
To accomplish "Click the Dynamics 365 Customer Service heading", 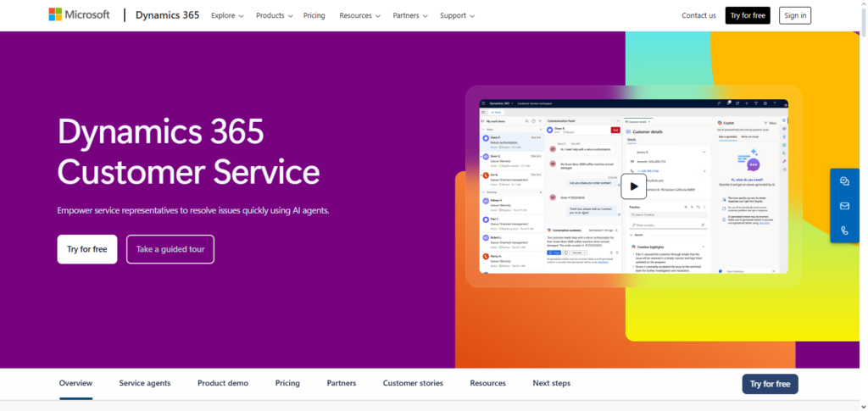I will point(189,152).
